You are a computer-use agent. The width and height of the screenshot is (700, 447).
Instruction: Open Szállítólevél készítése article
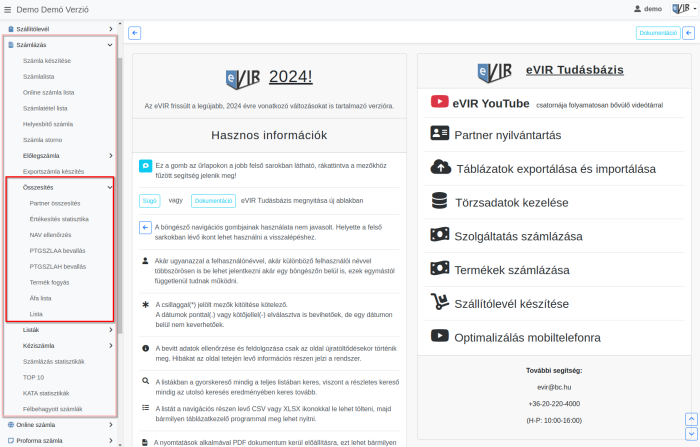pos(512,304)
